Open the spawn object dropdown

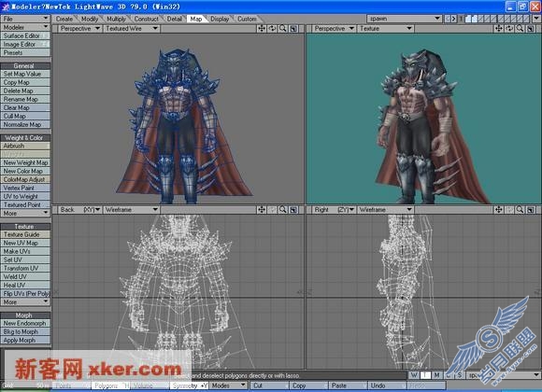click(404, 19)
